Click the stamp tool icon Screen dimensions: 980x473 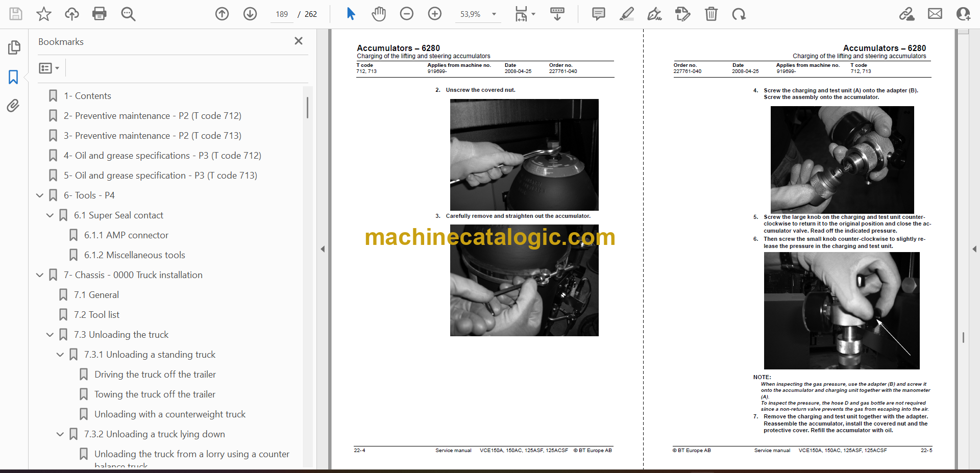click(682, 14)
